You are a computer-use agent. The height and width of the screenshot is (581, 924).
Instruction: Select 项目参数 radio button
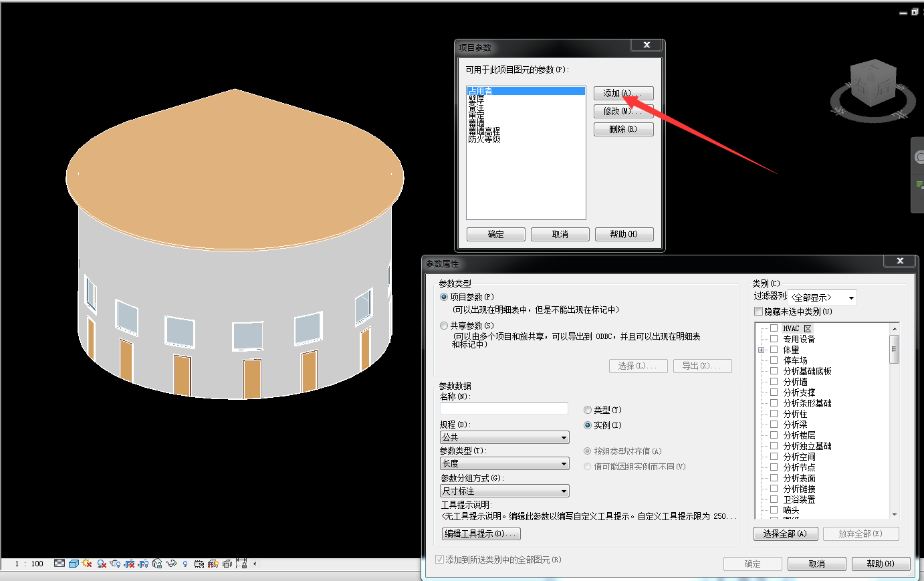(444, 297)
